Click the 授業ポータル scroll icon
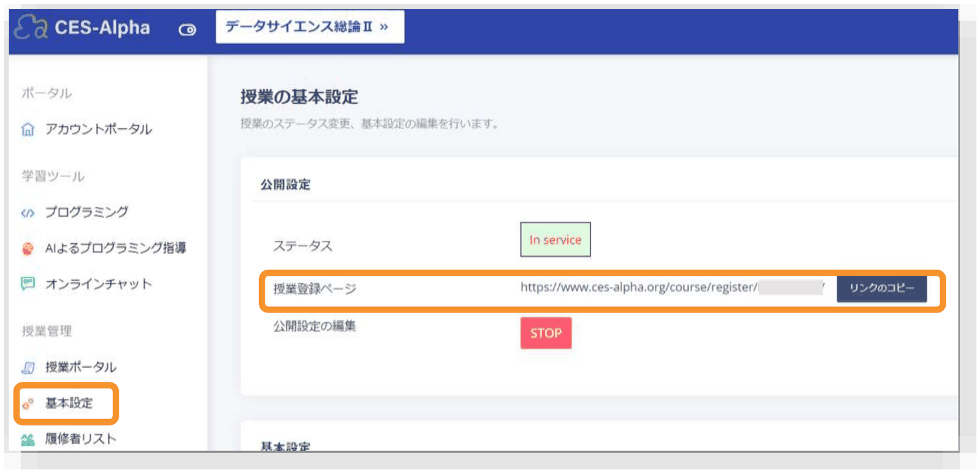 28,367
